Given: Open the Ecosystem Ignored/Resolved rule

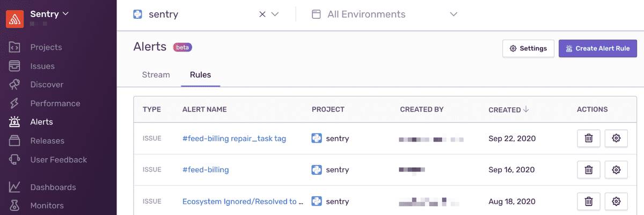Looking at the screenshot, I should [x=243, y=202].
